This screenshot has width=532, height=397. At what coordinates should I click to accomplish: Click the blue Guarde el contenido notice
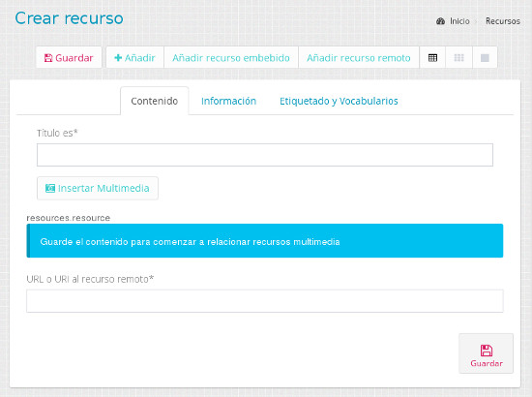265,241
